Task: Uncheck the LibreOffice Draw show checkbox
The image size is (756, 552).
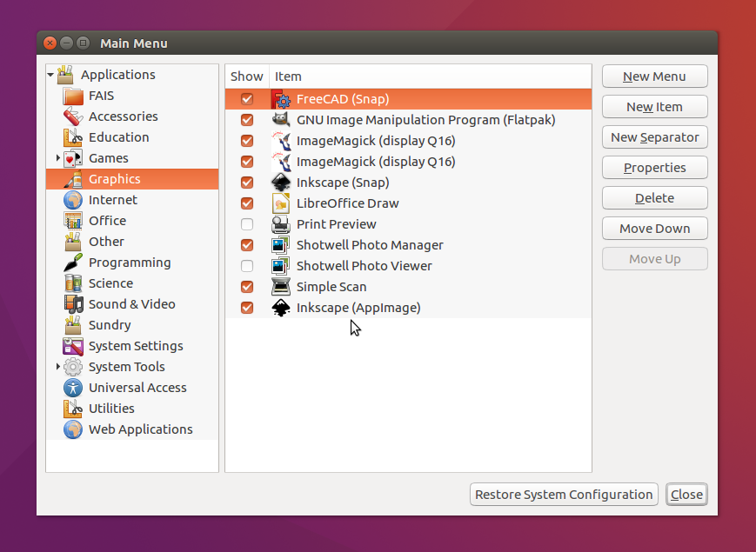Action: (x=247, y=203)
